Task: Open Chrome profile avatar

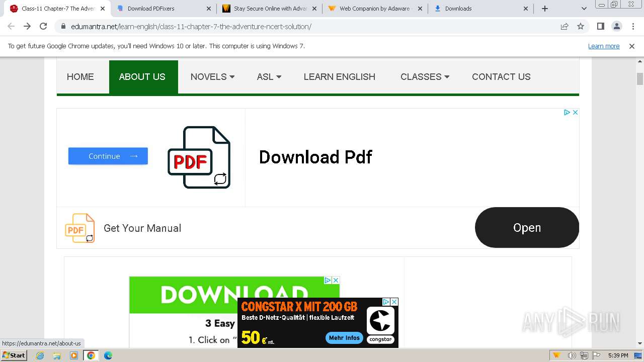Action: click(x=617, y=26)
